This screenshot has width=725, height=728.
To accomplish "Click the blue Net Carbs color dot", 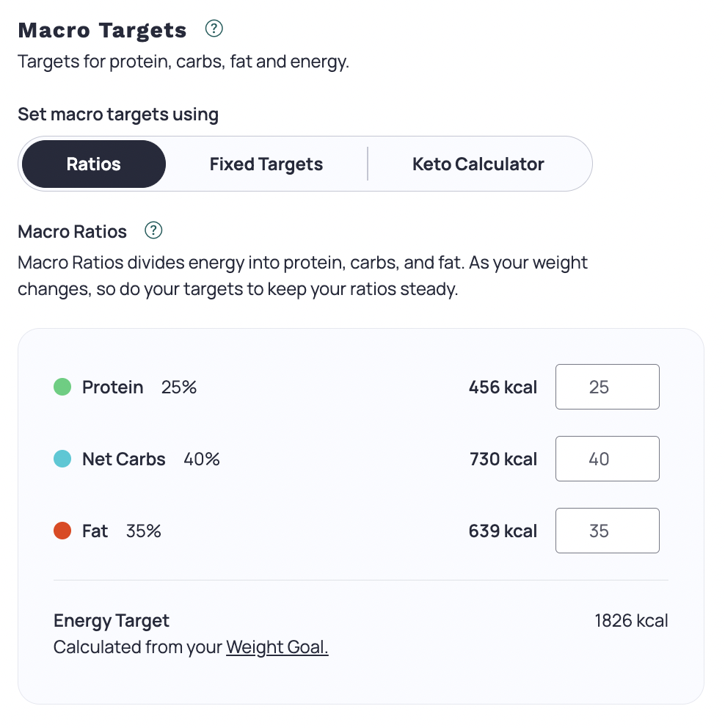I will [x=62, y=459].
